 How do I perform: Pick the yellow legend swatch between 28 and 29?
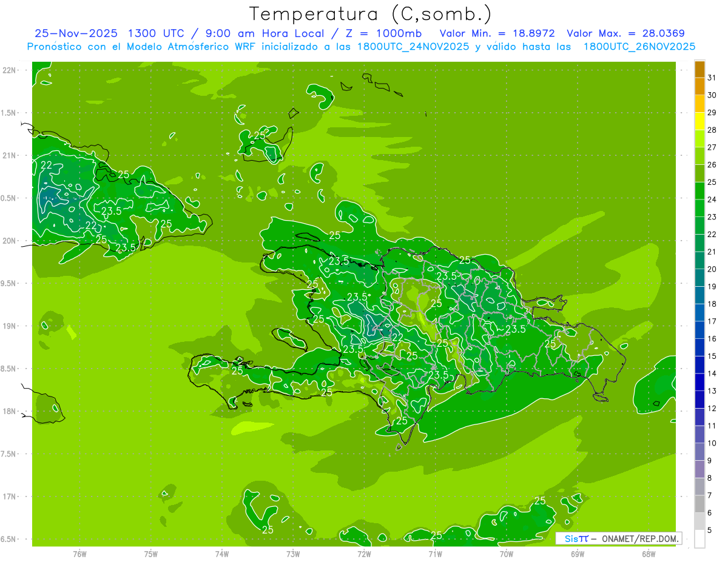pos(699,121)
